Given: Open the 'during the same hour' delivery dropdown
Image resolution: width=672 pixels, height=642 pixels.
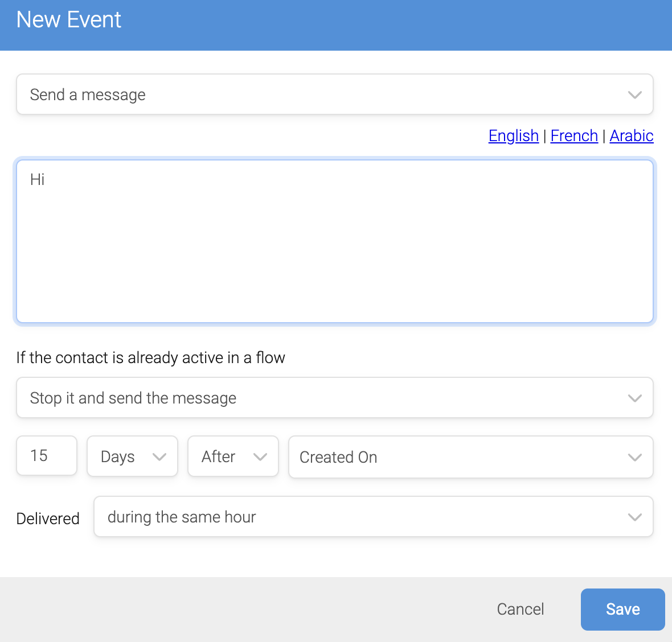Looking at the screenshot, I should click(373, 517).
